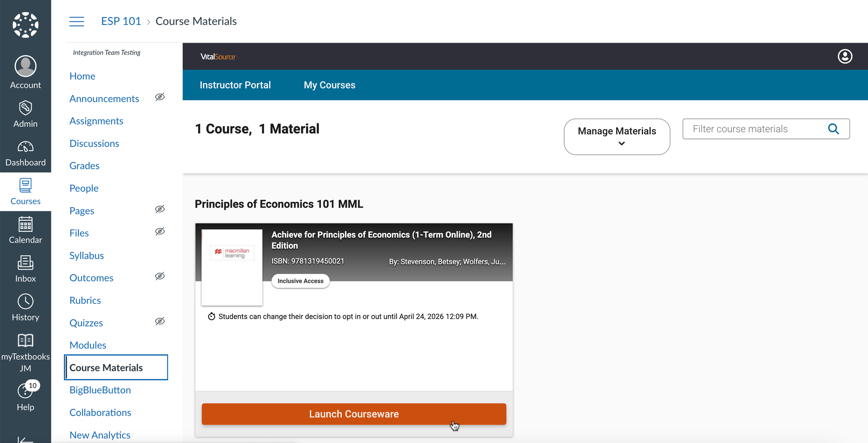868x443 pixels.
Task: Open Pages link in course navigation
Action: click(x=82, y=211)
